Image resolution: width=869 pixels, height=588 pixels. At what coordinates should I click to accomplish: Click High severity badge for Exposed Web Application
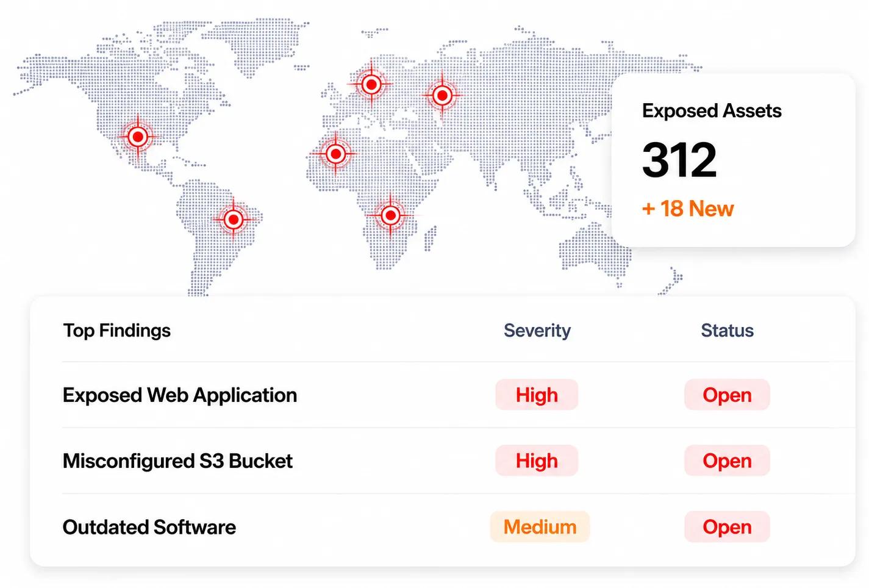pyautogui.click(x=537, y=395)
